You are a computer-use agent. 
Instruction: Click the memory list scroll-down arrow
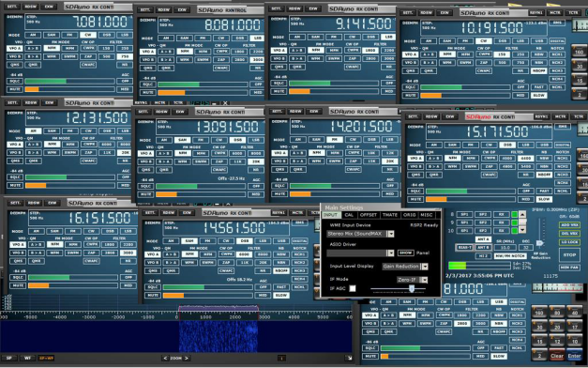coord(522,229)
